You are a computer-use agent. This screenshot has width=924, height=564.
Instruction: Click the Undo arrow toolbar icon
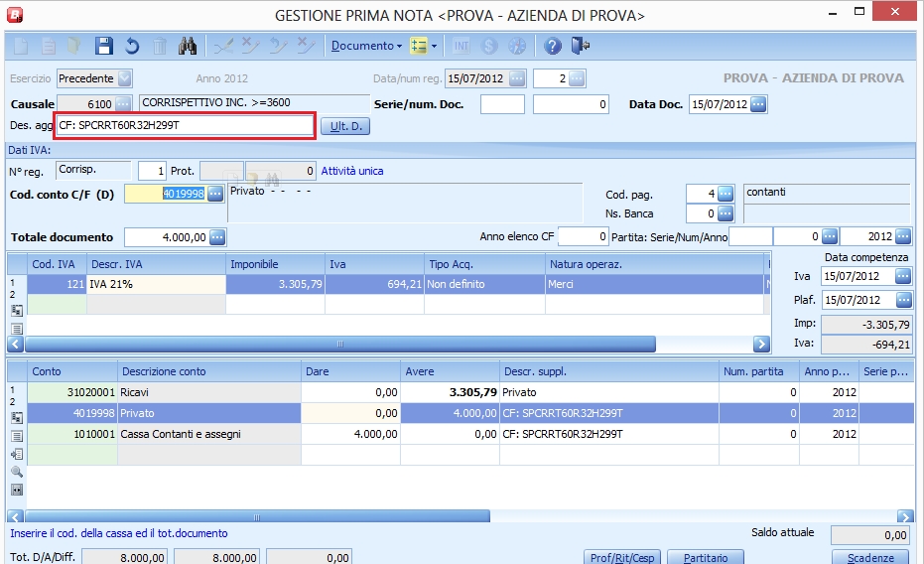tap(132, 46)
